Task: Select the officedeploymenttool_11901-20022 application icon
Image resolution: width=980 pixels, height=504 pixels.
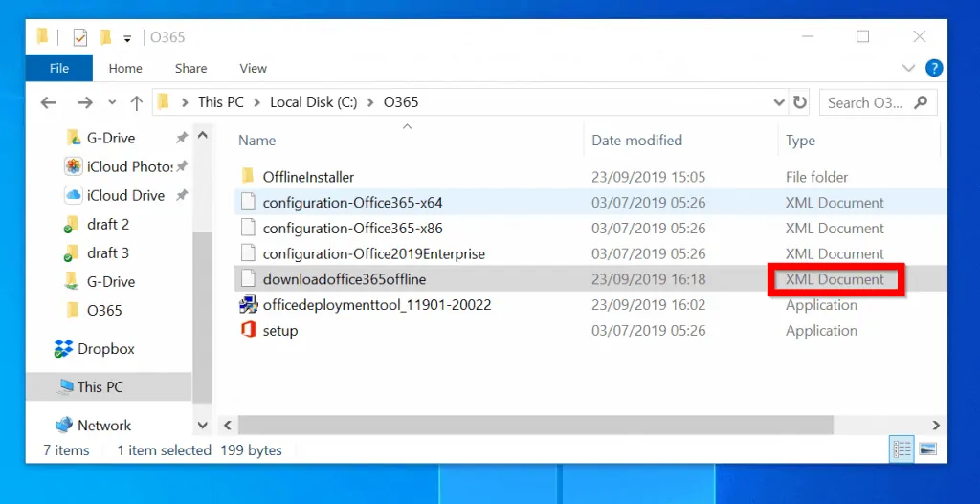Action: pyautogui.click(x=249, y=305)
